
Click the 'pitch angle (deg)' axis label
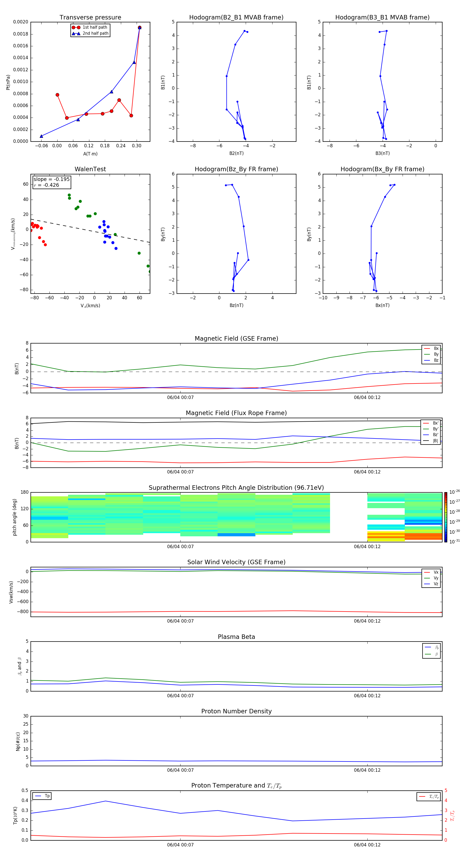(14, 517)
